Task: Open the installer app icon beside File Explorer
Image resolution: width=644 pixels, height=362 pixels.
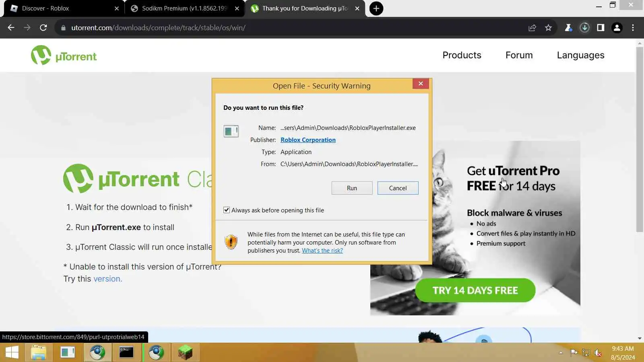Action: pyautogui.click(x=68, y=353)
